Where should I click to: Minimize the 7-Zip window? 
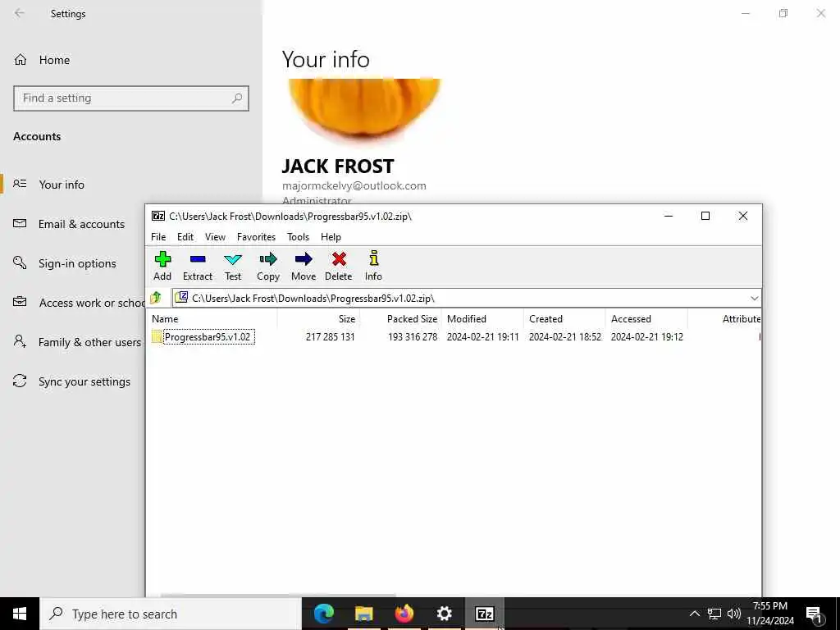669,216
